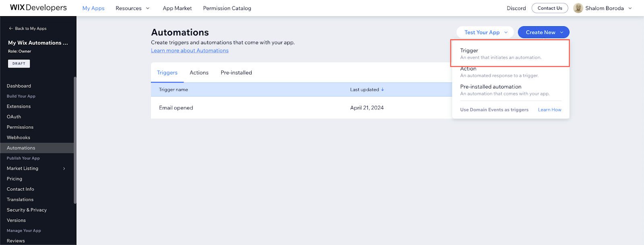Image resolution: width=644 pixels, height=245 pixels.
Task: Click the April 21, 2024 date cell
Action: click(x=367, y=108)
